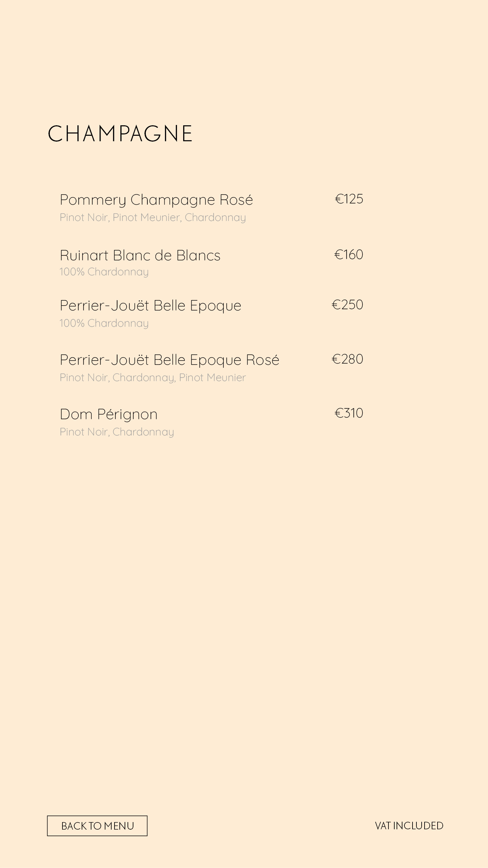Image resolution: width=488 pixels, height=868 pixels.
Task: Tap the €125 price
Action: click(349, 199)
